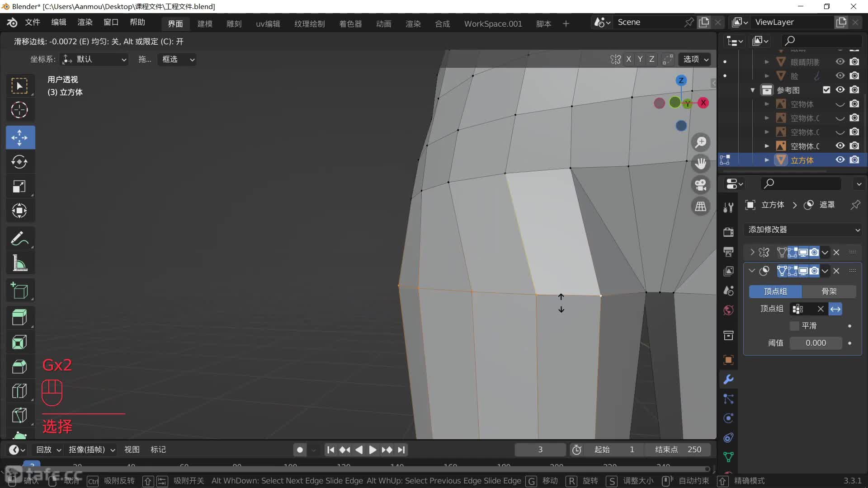Select the Knife tool
This screenshot has width=868, height=488.
pyautogui.click(x=20, y=415)
